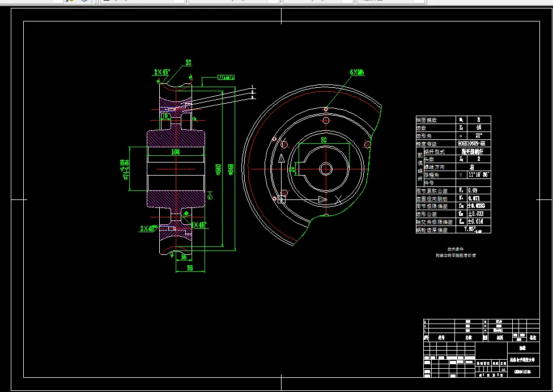The height and width of the screenshot is (392, 553).
Task: Click the 20° pressure angle value
Action: 479,135
